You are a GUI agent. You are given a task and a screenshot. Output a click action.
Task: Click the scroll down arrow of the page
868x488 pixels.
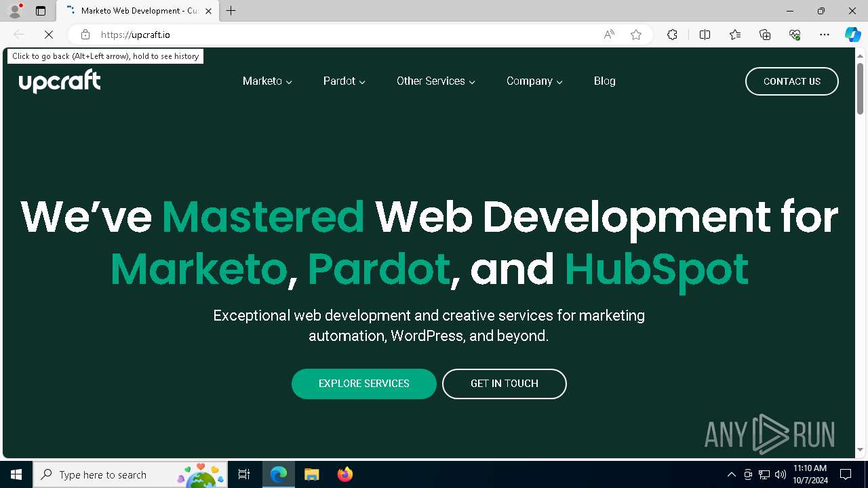pyautogui.click(x=861, y=449)
